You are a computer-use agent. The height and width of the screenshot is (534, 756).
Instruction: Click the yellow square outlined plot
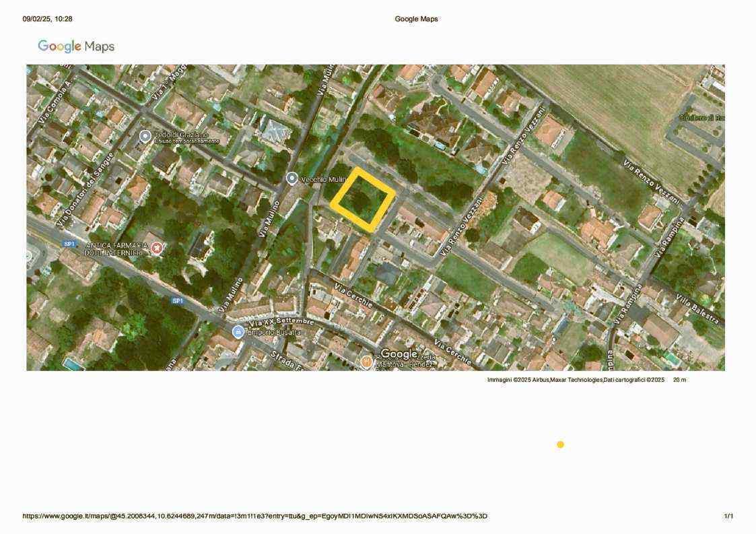pyautogui.click(x=362, y=199)
